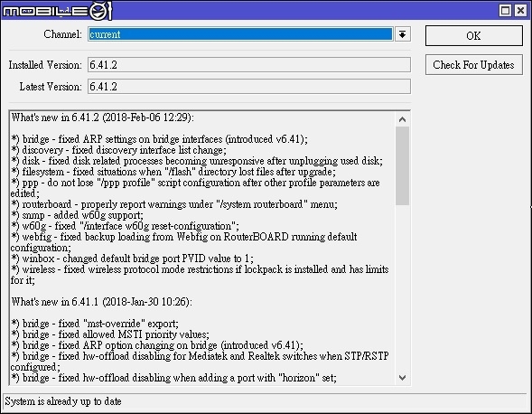532x414 pixels.
Task: Confirm with the OK button
Action: click(x=473, y=35)
